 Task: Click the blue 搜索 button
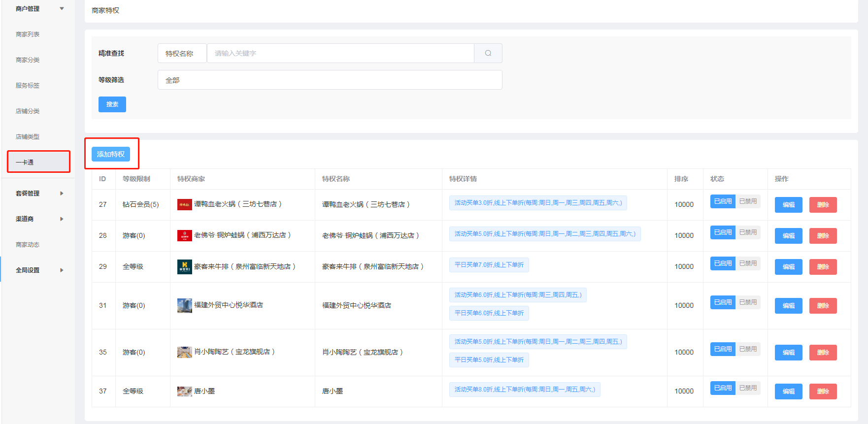tap(112, 104)
